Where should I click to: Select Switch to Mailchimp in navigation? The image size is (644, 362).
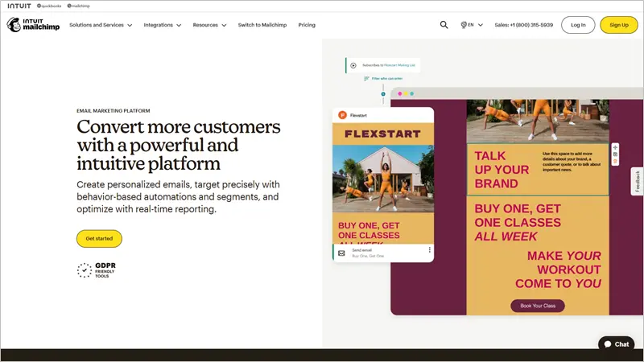(x=262, y=25)
